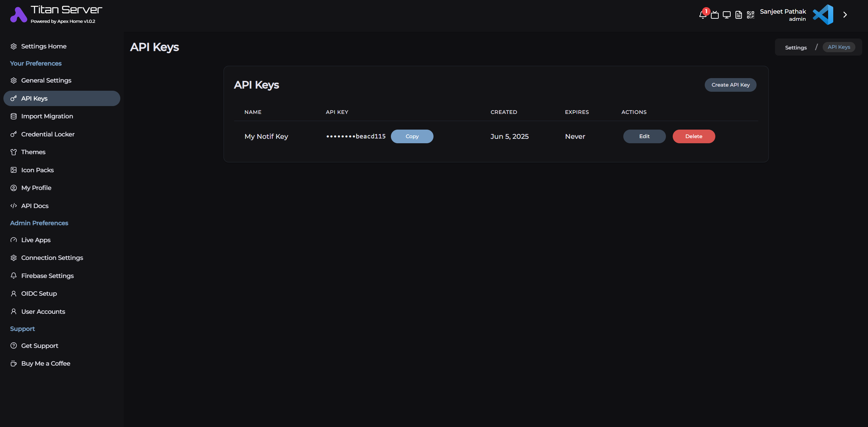
Task: Click the TV icon in the header
Action: tap(715, 15)
